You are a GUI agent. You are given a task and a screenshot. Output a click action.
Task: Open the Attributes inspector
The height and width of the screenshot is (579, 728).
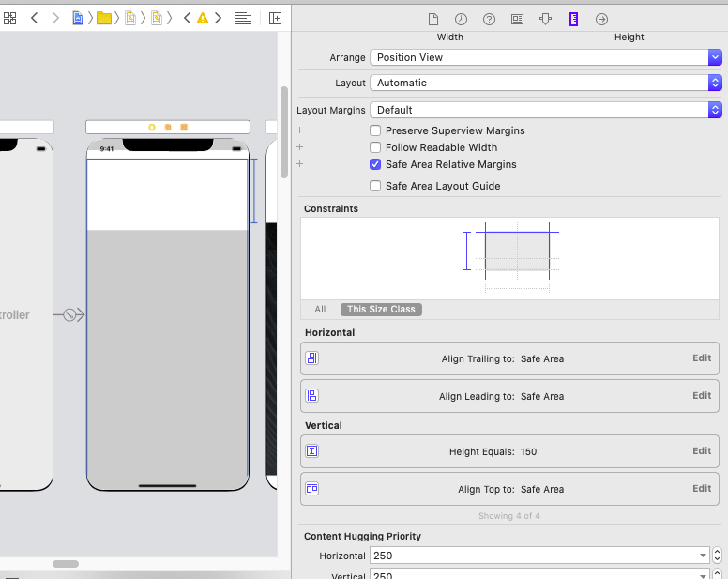pos(546,19)
